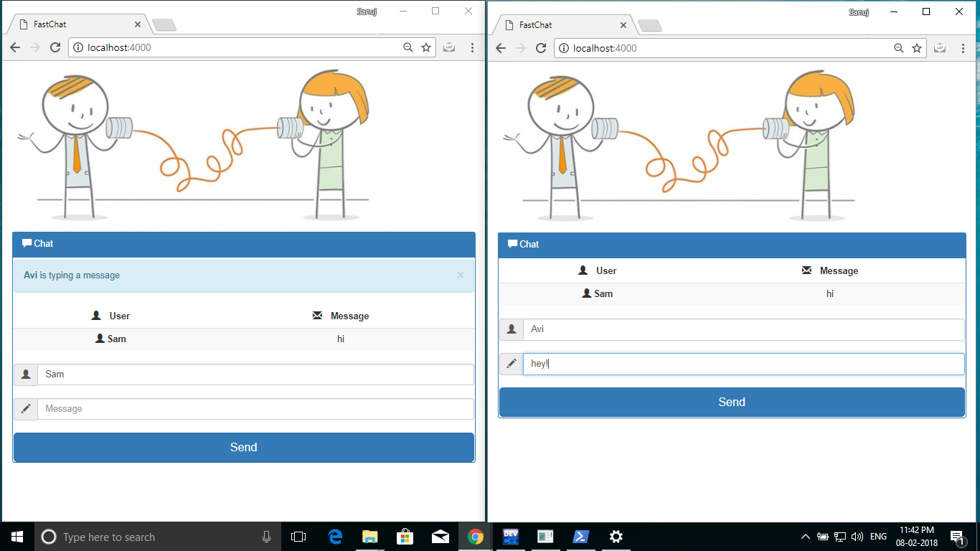Click Send button in right window
Viewport: 980px width, 551px height.
(x=732, y=402)
